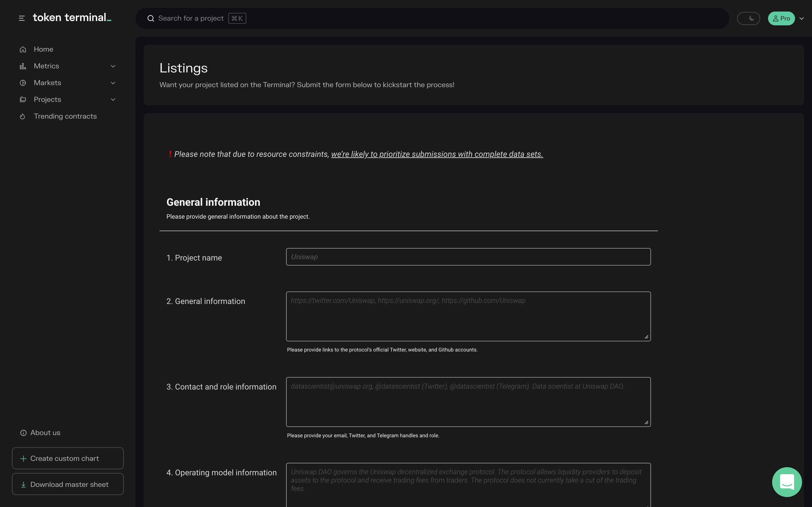Open the chat support widget icon
This screenshot has height=507, width=812.
click(787, 482)
